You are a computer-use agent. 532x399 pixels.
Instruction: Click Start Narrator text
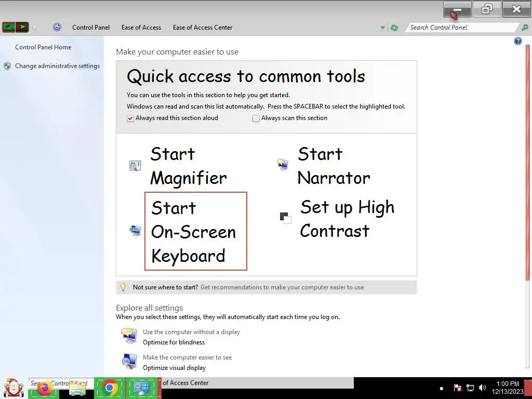[x=334, y=166]
